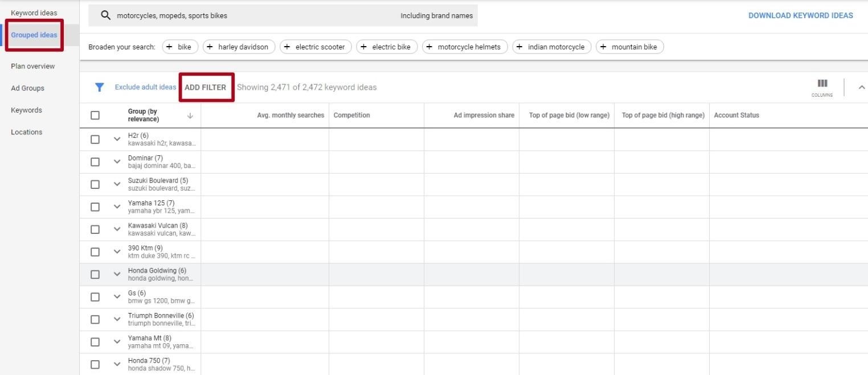The height and width of the screenshot is (375, 868).
Task: Check the Kawasaki Vulcan group checkbox
Action: (x=95, y=229)
